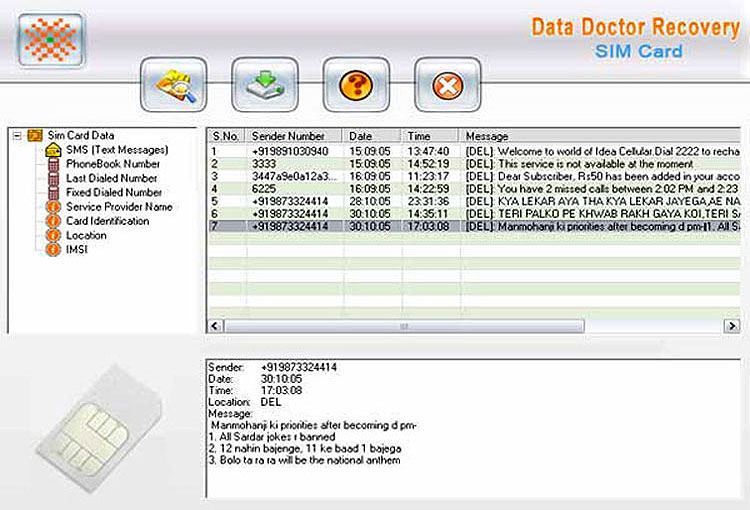Sort by Time column header
Image resolution: width=750 pixels, height=510 pixels.
430,136
